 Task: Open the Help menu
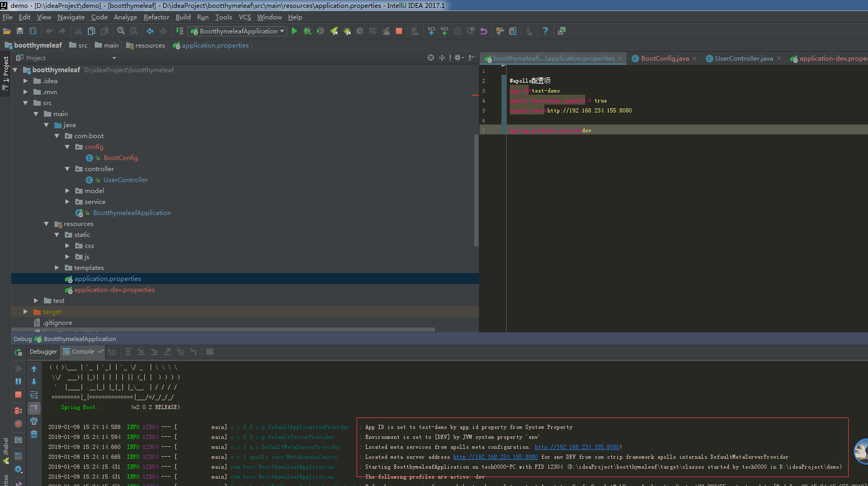click(x=295, y=17)
